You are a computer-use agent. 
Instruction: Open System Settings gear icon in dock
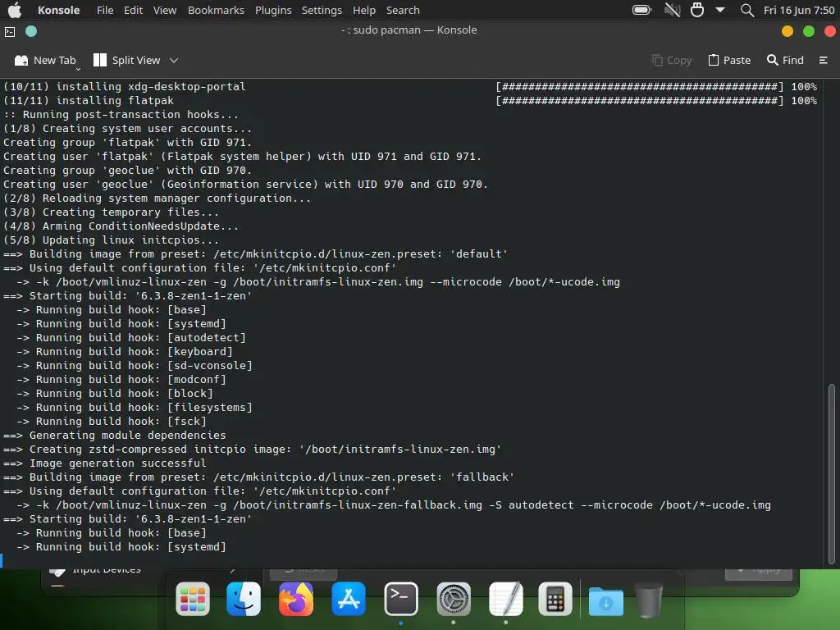click(x=454, y=599)
